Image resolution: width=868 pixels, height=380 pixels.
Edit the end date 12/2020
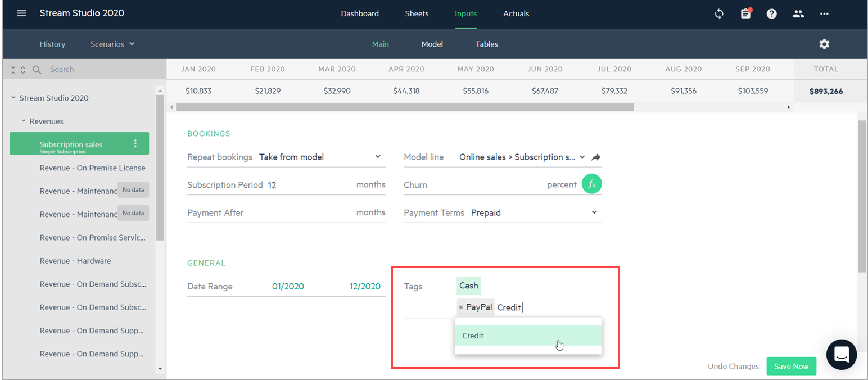365,286
